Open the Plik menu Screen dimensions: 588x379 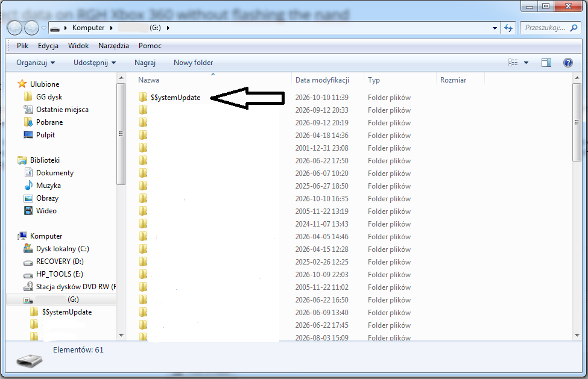point(22,46)
